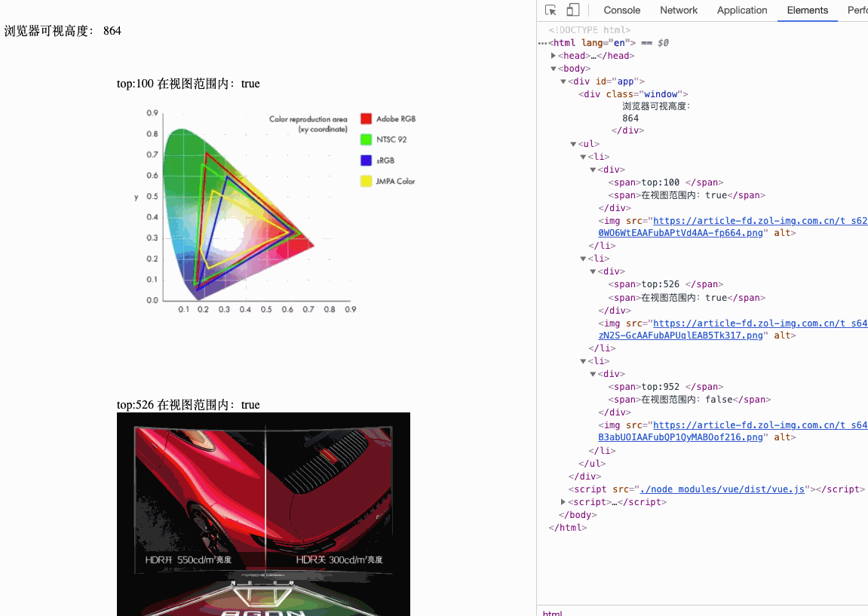Open the Network tab
868x616 pixels.
[679, 10]
